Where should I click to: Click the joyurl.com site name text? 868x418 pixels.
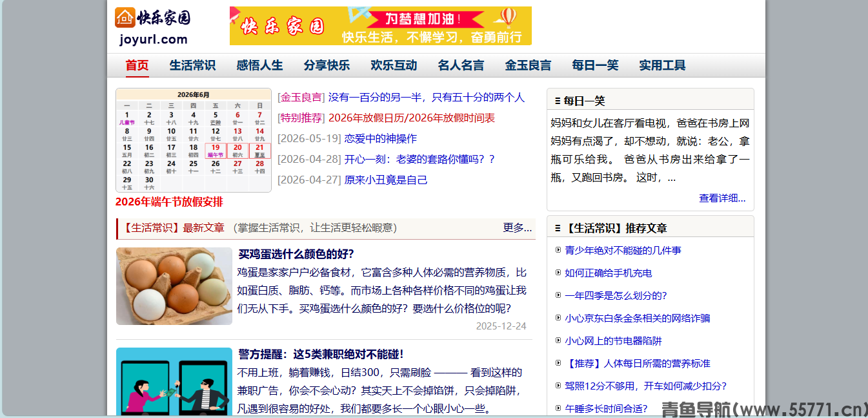[154, 39]
